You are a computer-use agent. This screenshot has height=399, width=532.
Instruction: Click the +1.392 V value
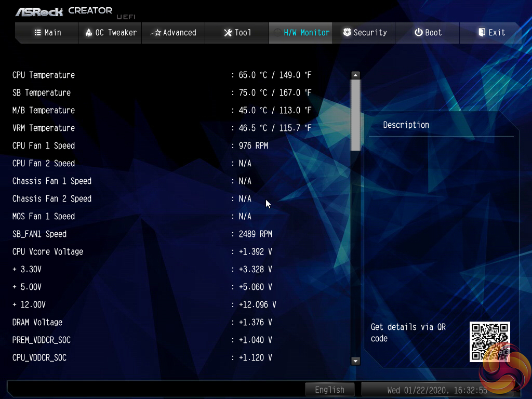point(256,251)
